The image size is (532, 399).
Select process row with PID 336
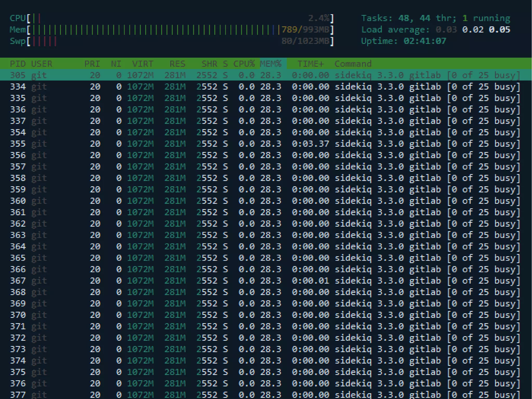(266, 109)
